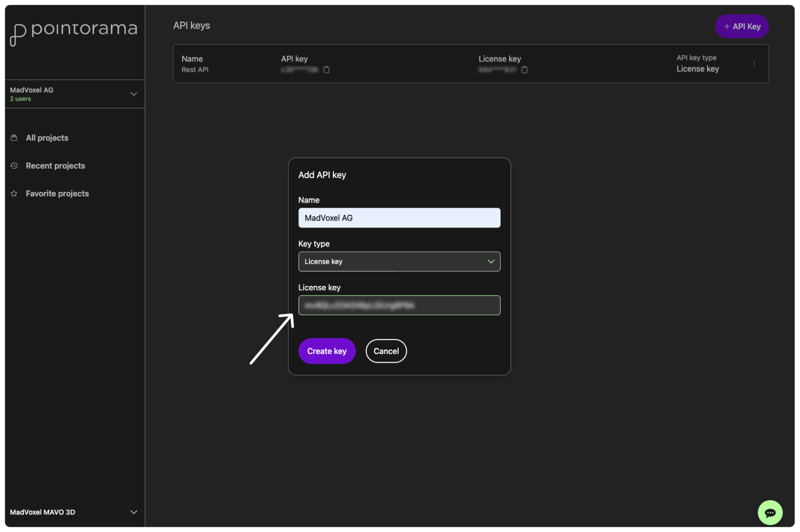
Task: Focus the Name field containing MadVoxel AG
Action: point(399,218)
